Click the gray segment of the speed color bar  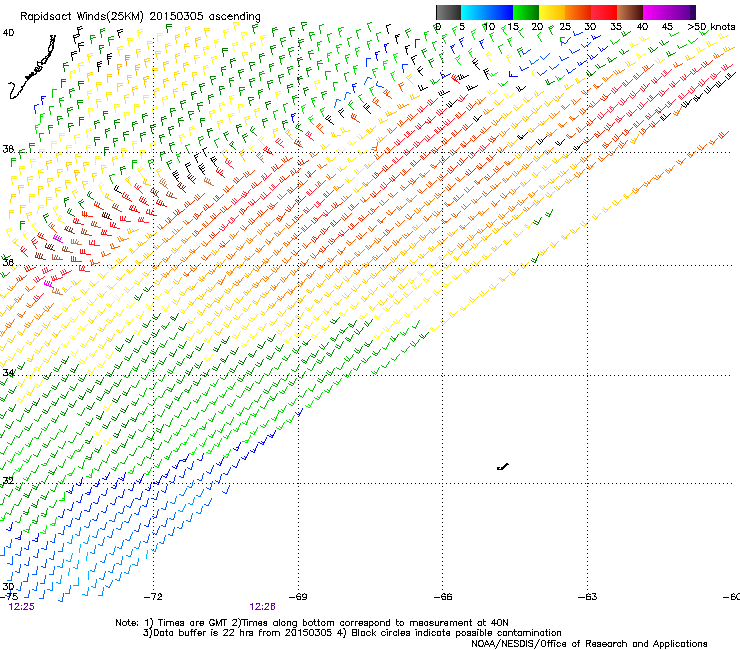[448, 12]
